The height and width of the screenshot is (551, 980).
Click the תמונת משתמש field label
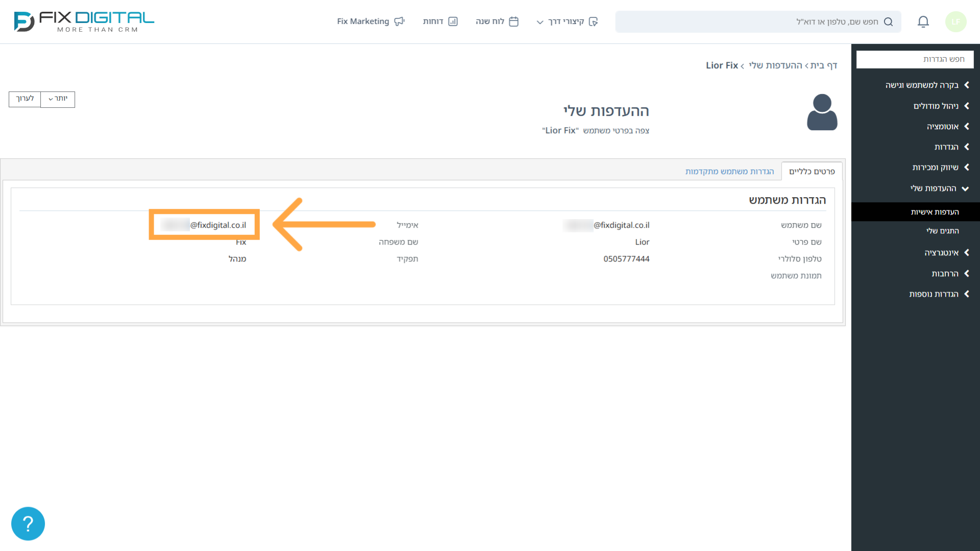pos(796,276)
